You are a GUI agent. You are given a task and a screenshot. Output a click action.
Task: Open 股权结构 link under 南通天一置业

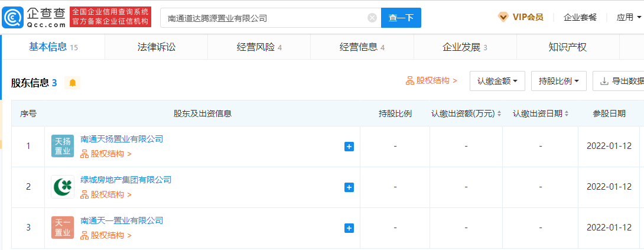[106, 236]
